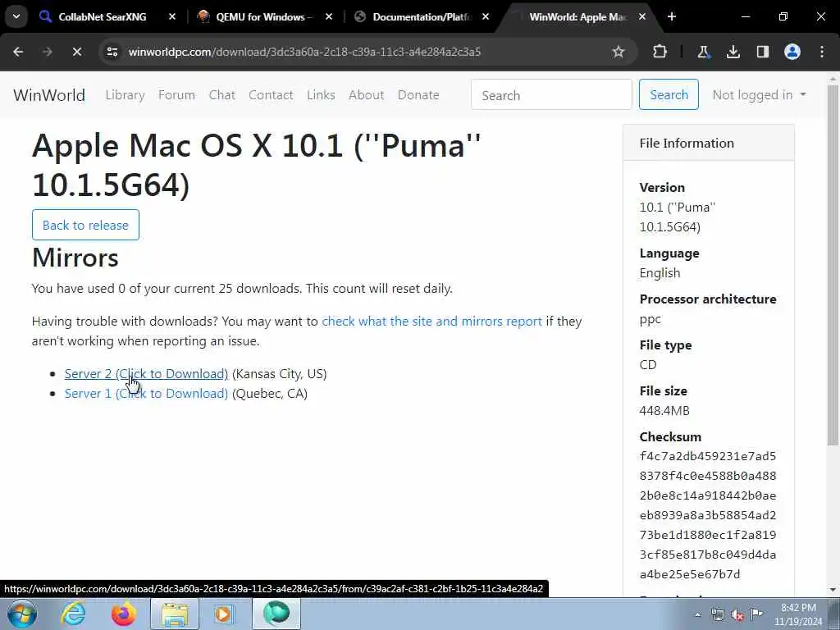Open the network tray icon
This screenshot has width=840, height=630.
point(717,615)
